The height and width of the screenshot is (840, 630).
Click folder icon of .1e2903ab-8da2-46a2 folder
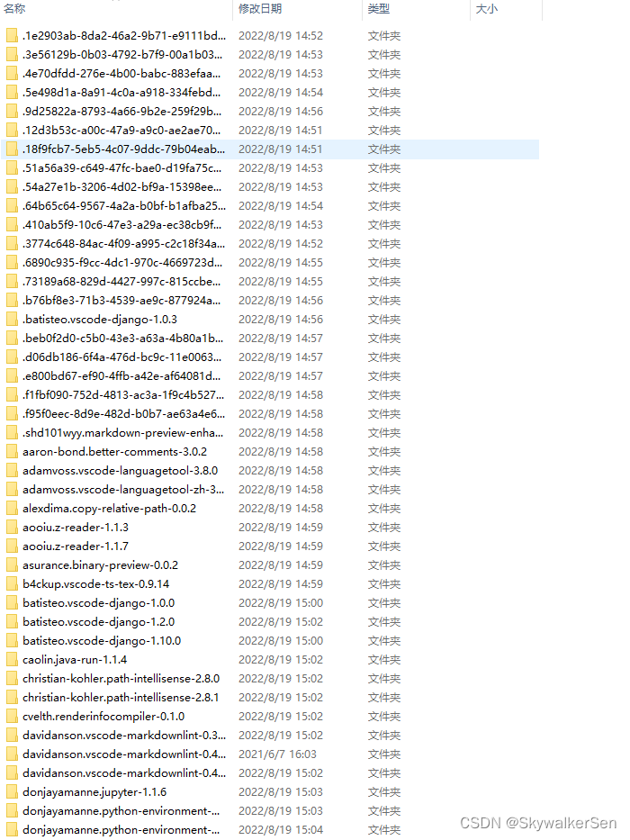point(12,36)
